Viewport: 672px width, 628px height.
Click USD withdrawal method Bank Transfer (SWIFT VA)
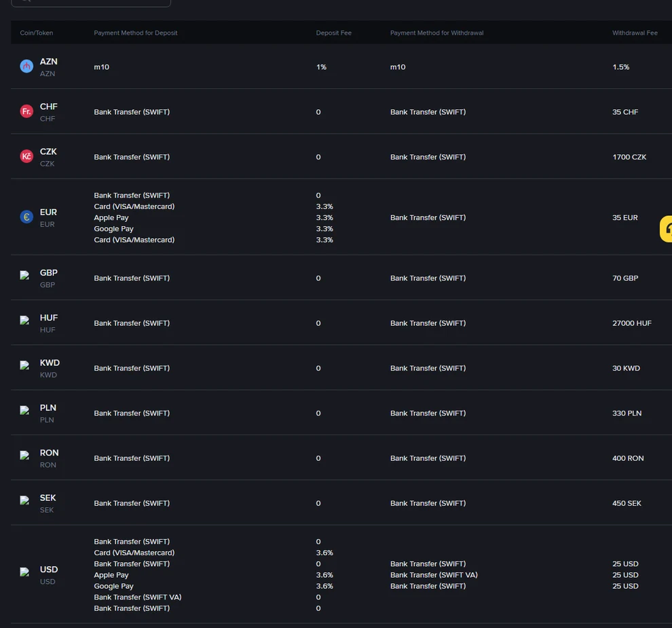(434, 575)
